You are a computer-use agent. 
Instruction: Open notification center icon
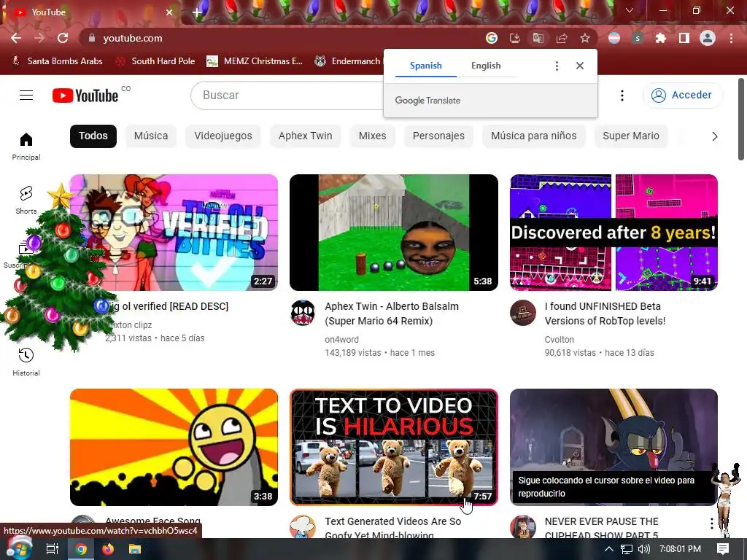[723, 549]
